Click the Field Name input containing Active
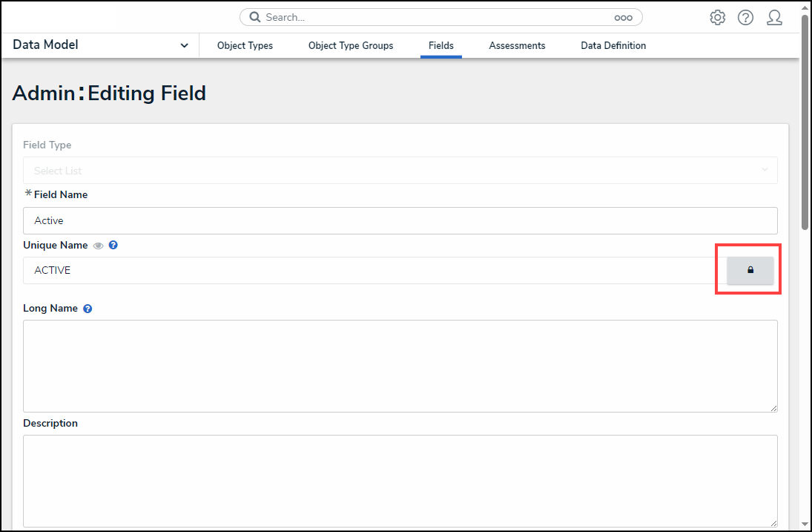This screenshot has width=812, height=532. click(400, 221)
